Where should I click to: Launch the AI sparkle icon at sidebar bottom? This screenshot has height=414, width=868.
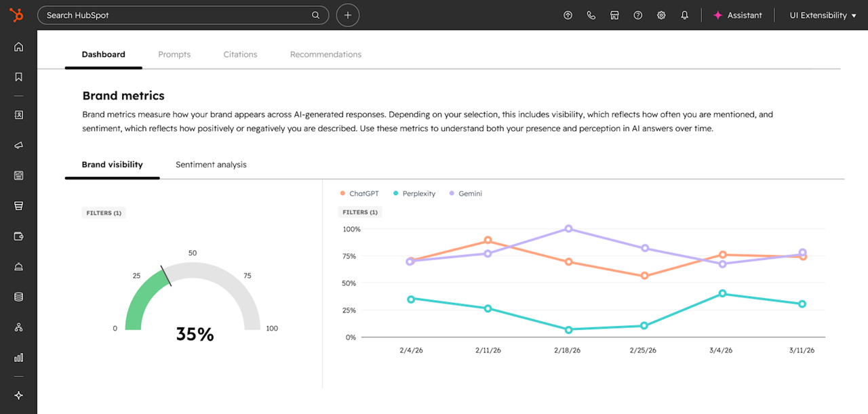pos(18,395)
